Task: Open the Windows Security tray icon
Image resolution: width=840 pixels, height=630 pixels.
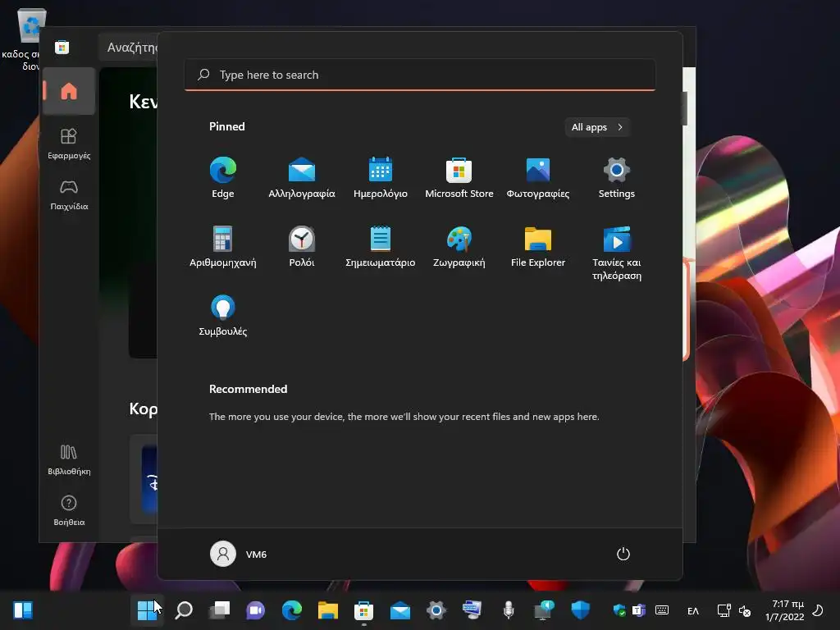Action: coord(619,610)
